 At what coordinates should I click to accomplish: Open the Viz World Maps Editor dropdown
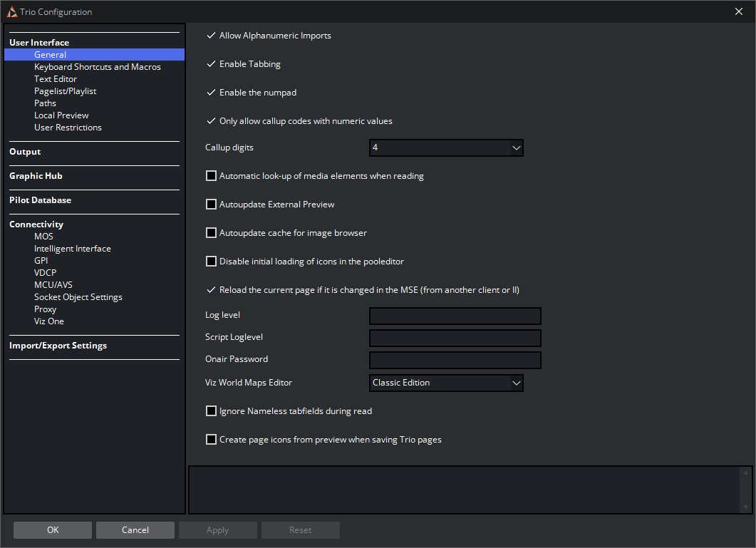coord(446,383)
